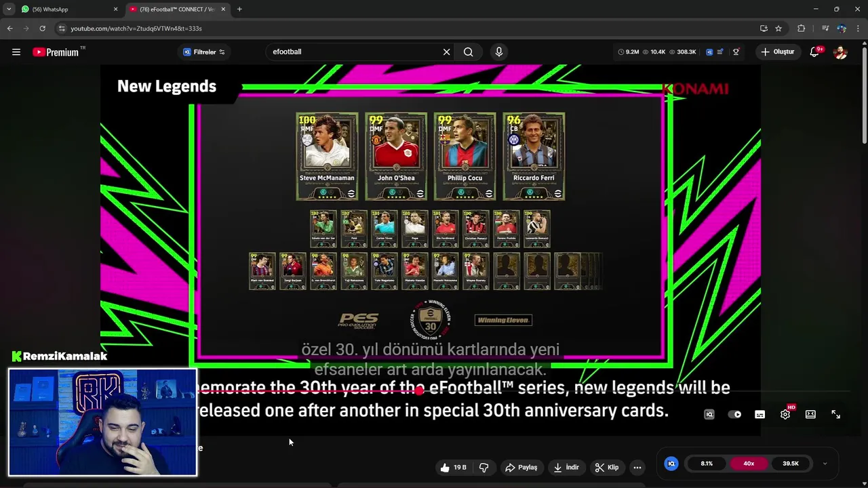Close the eFootball YouTube tab
This screenshot has height=488, width=868.
(x=223, y=9)
